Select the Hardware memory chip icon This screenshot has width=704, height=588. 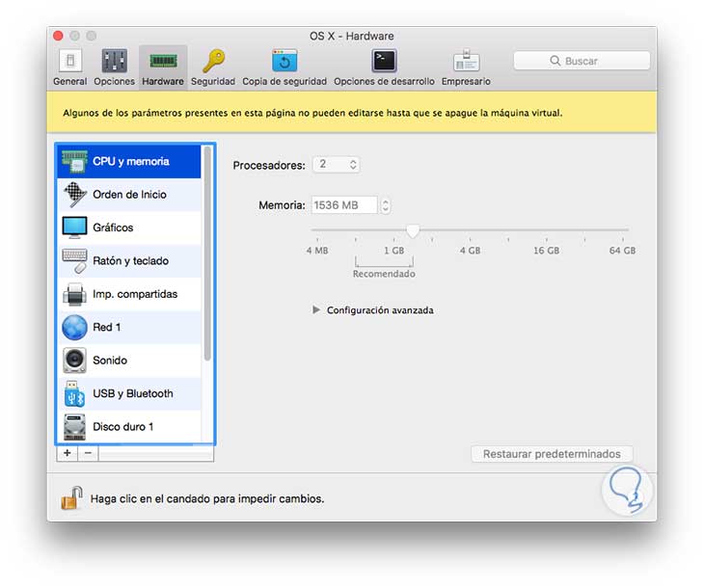(x=163, y=61)
